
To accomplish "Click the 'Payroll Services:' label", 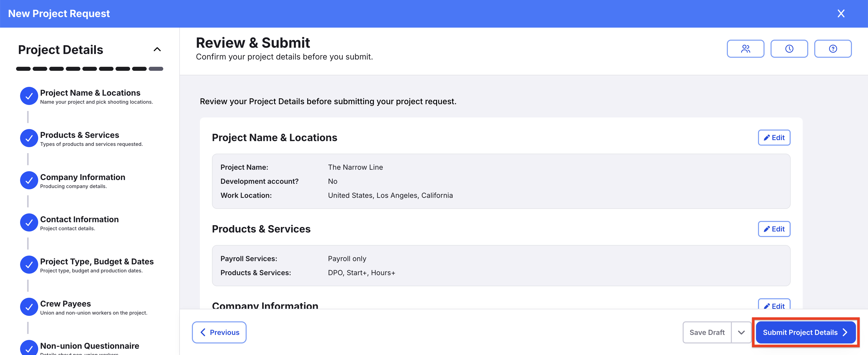I will click(249, 259).
